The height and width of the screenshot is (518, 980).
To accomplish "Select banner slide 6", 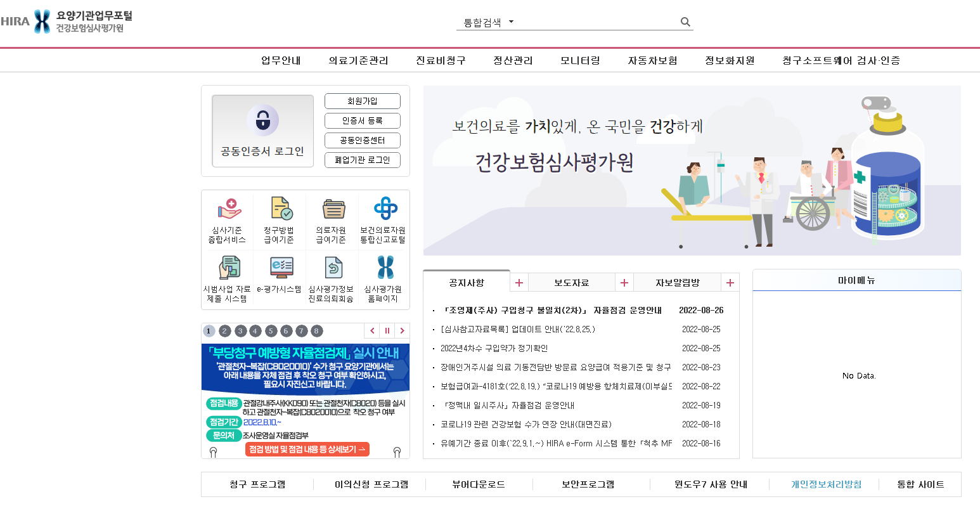I will [x=286, y=331].
